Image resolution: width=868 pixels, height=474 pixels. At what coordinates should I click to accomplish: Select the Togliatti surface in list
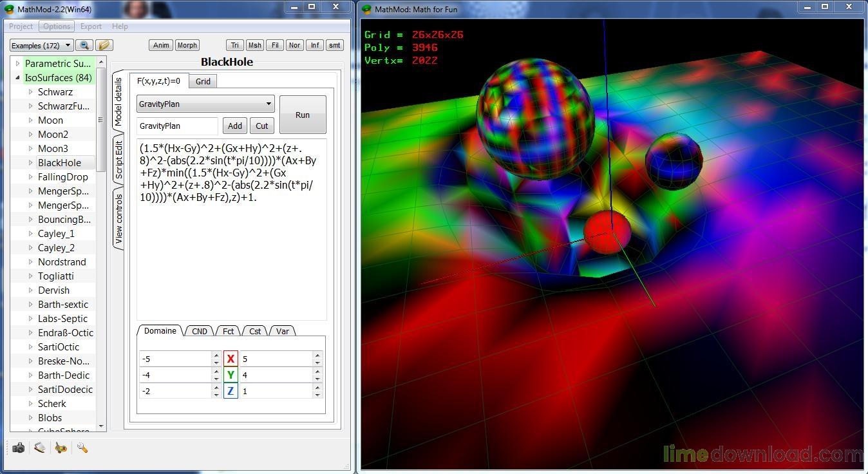pyautogui.click(x=55, y=276)
